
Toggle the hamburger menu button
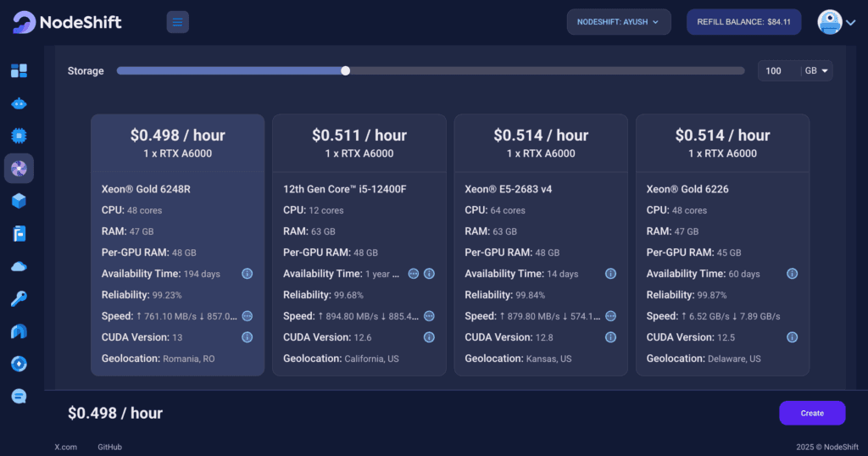pos(177,22)
